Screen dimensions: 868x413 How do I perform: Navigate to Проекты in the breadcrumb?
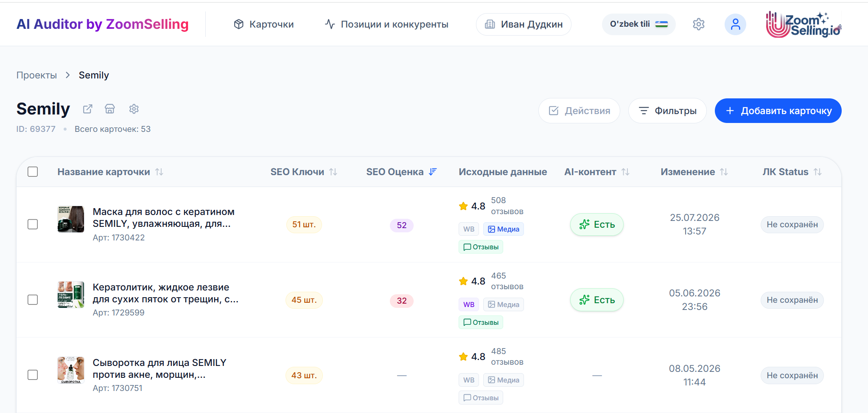tap(36, 75)
